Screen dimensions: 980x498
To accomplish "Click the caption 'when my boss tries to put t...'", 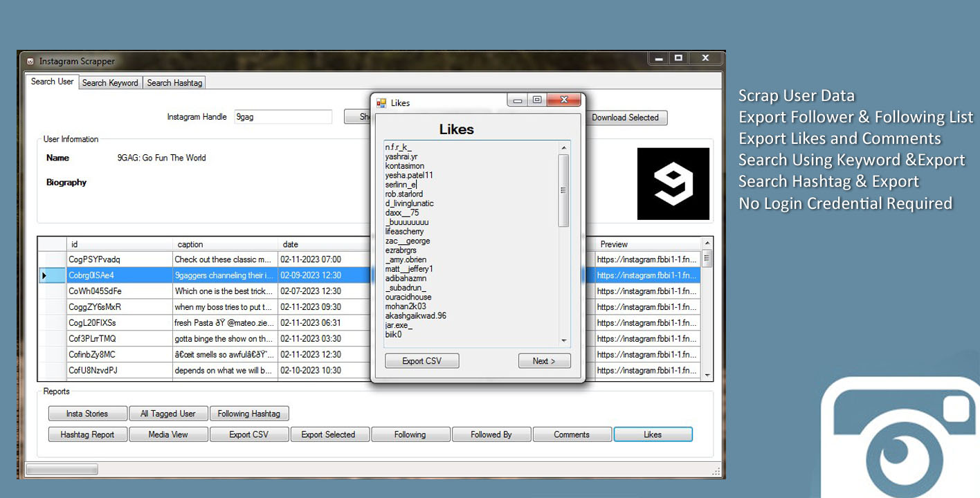I will pyautogui.click(x=224, y=307).
